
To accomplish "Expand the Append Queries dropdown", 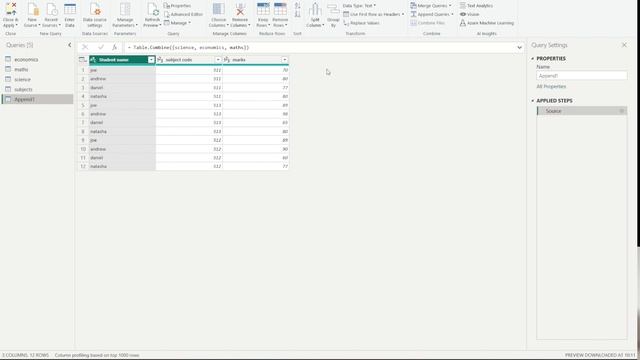I will [432, 14].
